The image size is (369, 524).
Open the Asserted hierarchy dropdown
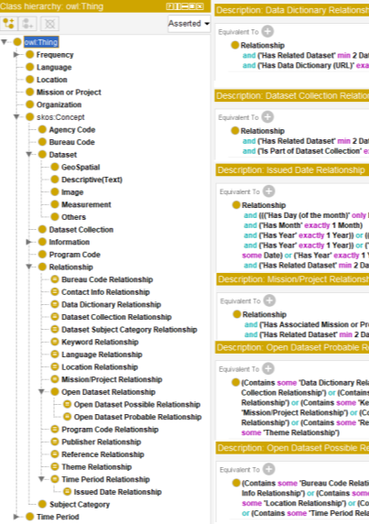coord(189,24)
